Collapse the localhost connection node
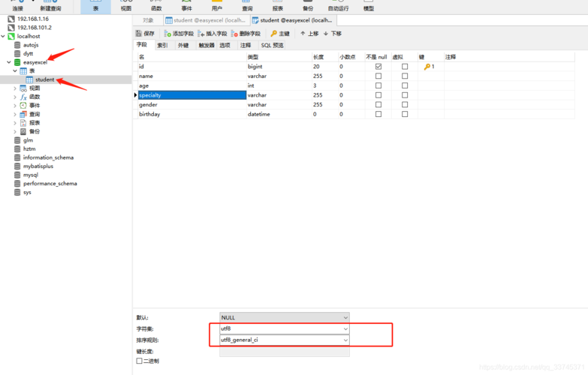Screen dimensions: 588x375 pyautogui.click(x=3, y=36)
